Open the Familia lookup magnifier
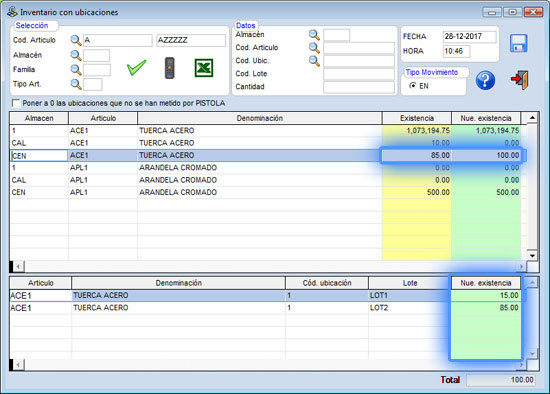This screenshot has width=550, height=394. click(76, 70)
